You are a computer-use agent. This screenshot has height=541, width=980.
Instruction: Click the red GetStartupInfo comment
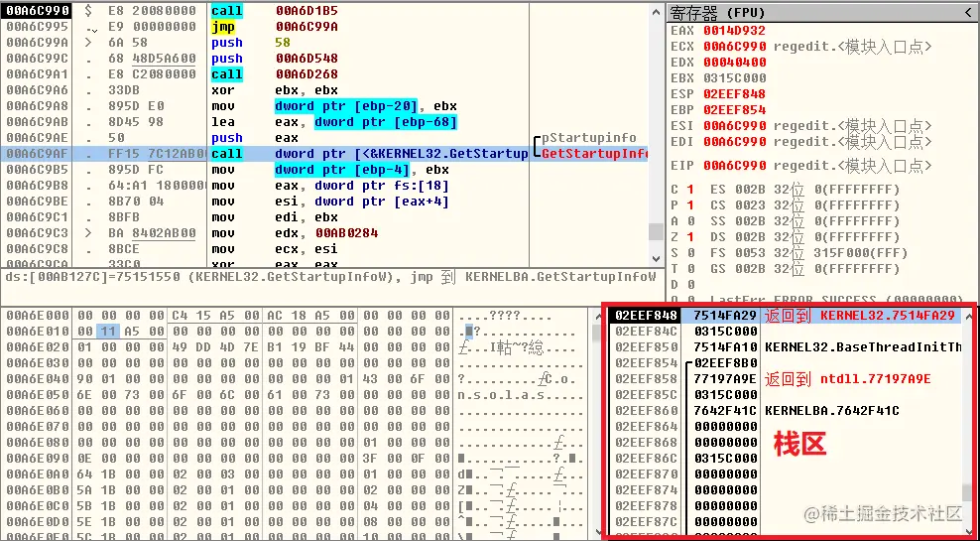(x=594, y=154)
